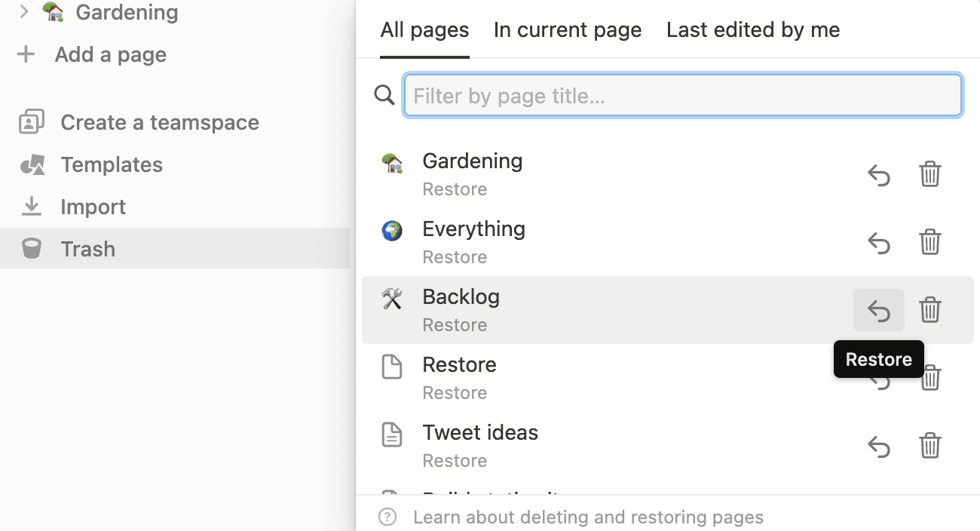
Task: Open Templates via its sidebar icon
Action: click(x=31, y=164)
